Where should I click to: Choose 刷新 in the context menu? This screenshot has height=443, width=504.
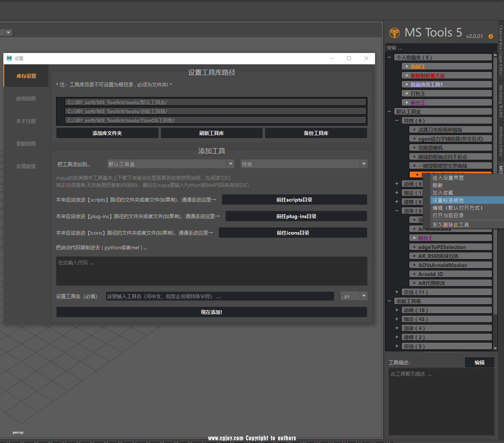[467, 185]
